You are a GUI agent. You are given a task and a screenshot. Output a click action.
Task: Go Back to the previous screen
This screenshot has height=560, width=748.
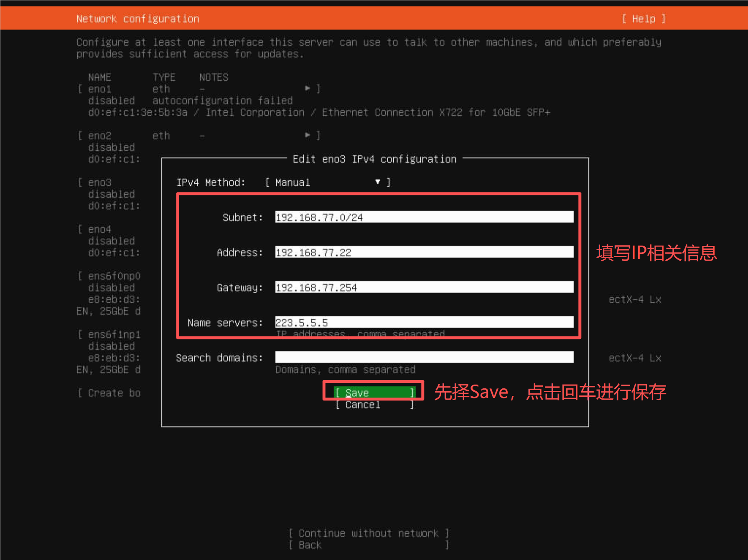click(x=310, y=545)
